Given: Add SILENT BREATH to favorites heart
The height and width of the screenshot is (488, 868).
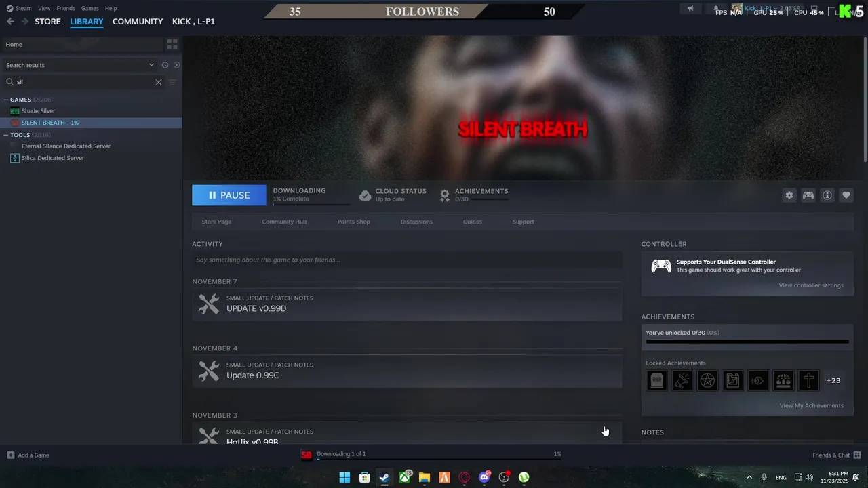Looking at the screenshot, I should [846, 195].
